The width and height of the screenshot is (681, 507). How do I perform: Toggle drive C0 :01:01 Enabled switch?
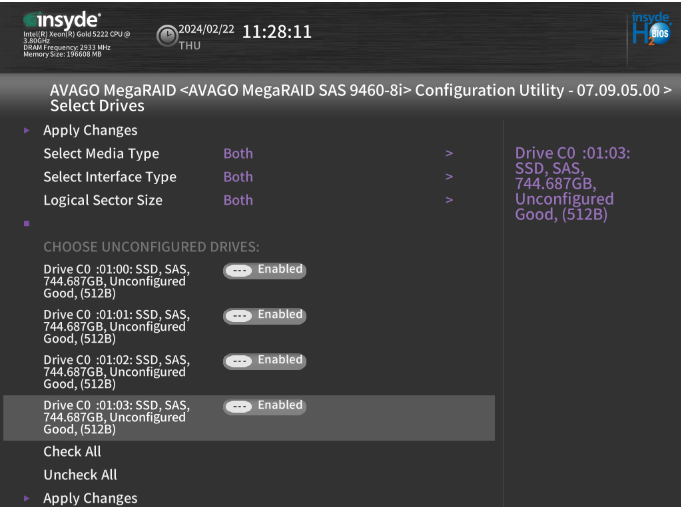coord(264,315)
